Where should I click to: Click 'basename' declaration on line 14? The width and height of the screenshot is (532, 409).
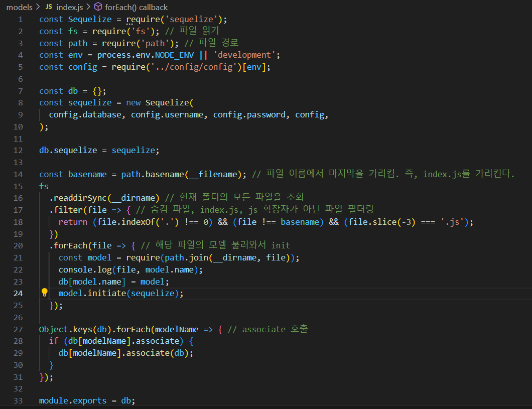click(x=87, y=174)
